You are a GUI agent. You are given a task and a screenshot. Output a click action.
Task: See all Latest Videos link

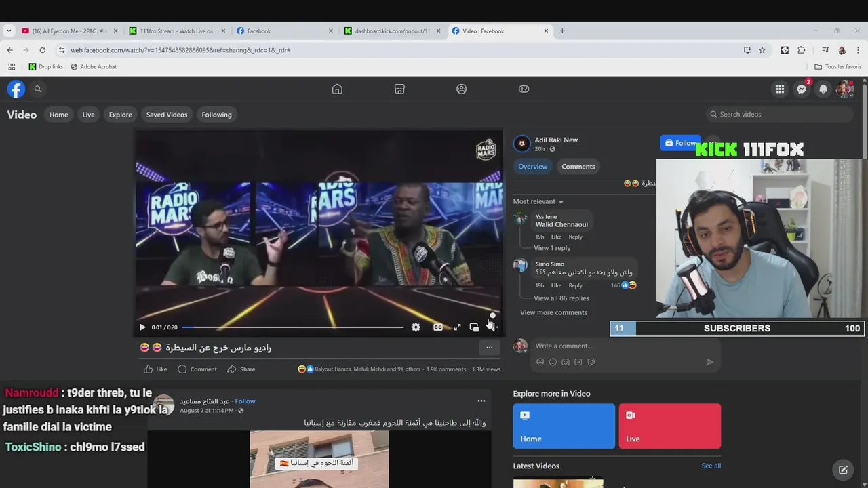click(711, 466)
